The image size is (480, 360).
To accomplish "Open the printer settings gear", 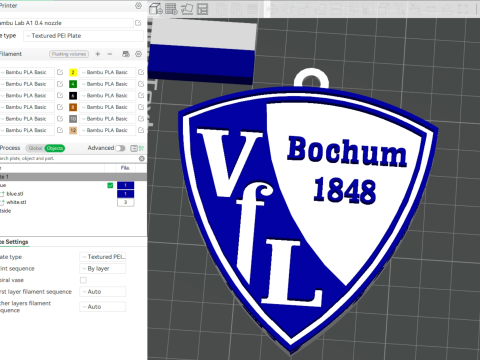I will pos(138,6).
